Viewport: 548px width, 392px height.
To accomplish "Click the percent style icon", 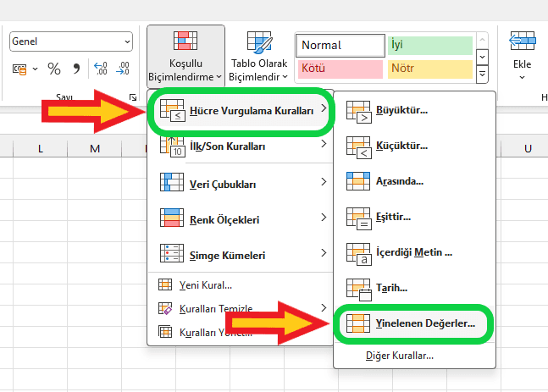I will click(53, 69).
